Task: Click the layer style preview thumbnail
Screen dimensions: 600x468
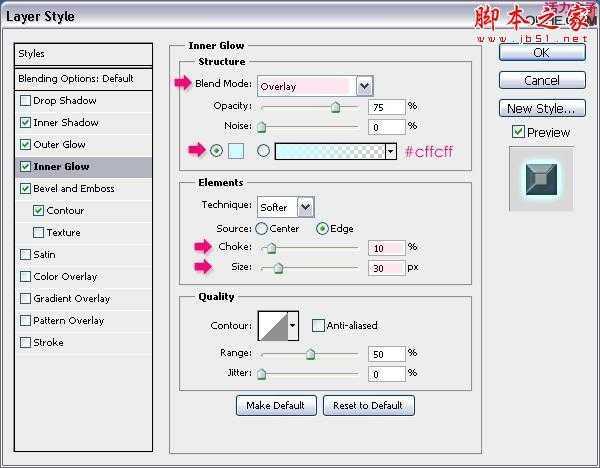Action: click(541, 178)
